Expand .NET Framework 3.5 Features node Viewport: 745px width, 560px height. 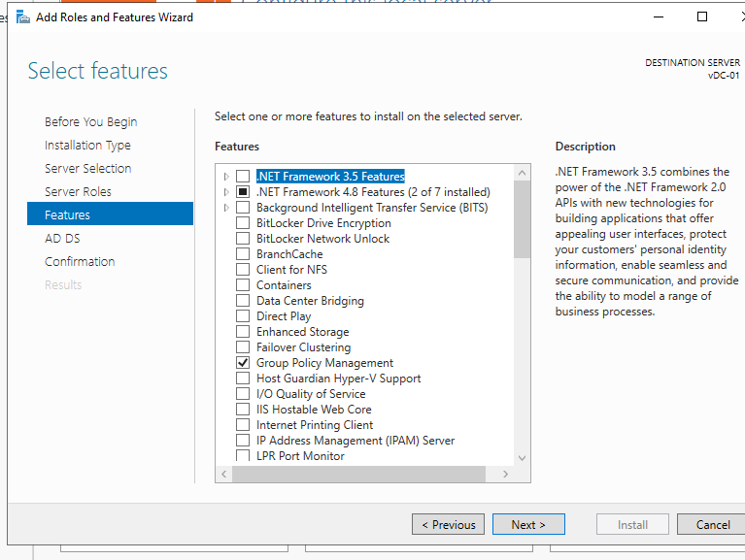(226, 177)
